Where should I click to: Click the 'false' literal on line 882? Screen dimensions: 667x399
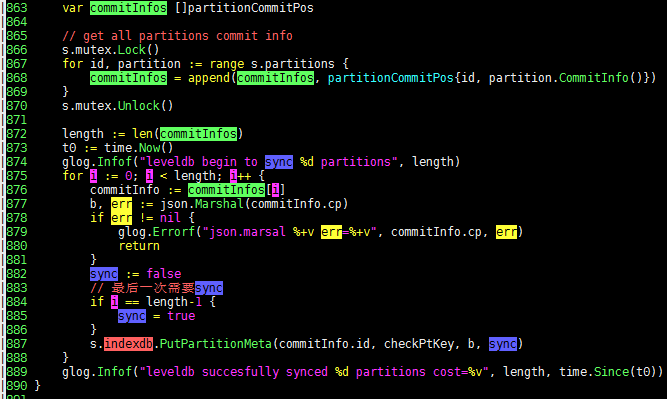click(x=164, y=274)
